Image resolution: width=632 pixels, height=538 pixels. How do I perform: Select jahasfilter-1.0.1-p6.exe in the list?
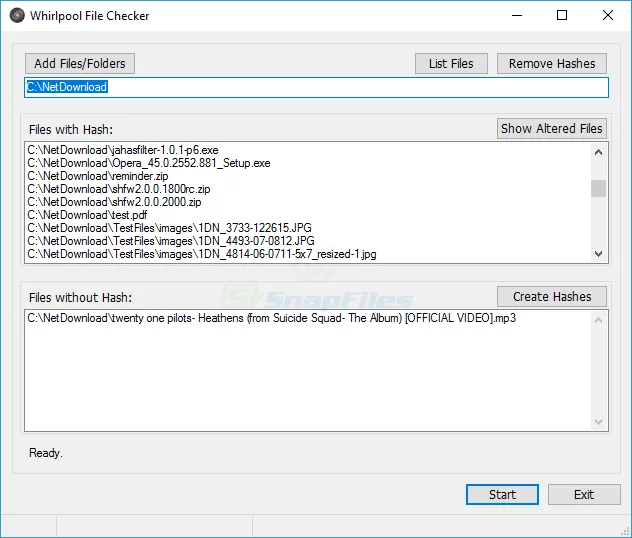tap(122, 150)
